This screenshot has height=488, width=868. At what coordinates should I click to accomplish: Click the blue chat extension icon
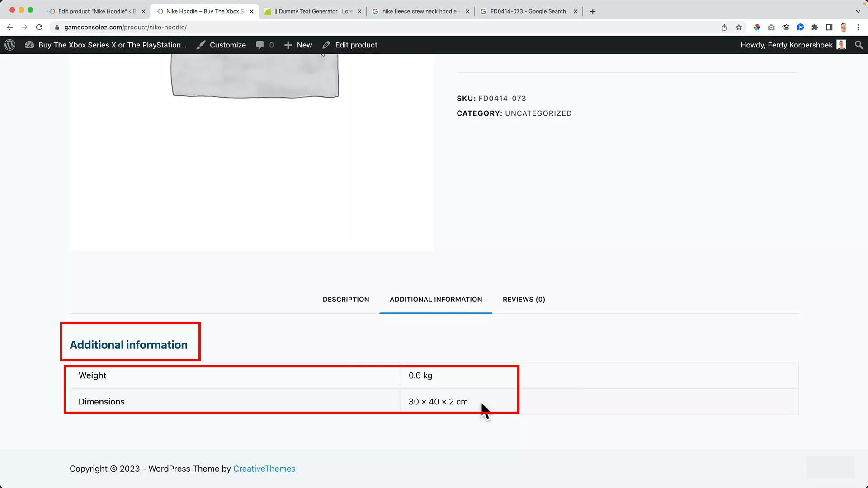pos(800,27)
